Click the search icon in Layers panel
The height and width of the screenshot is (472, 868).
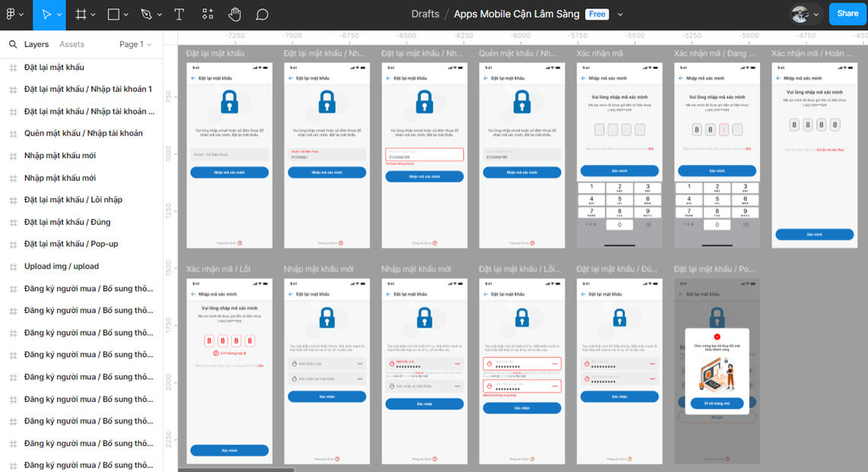click(x=13, y=45)
